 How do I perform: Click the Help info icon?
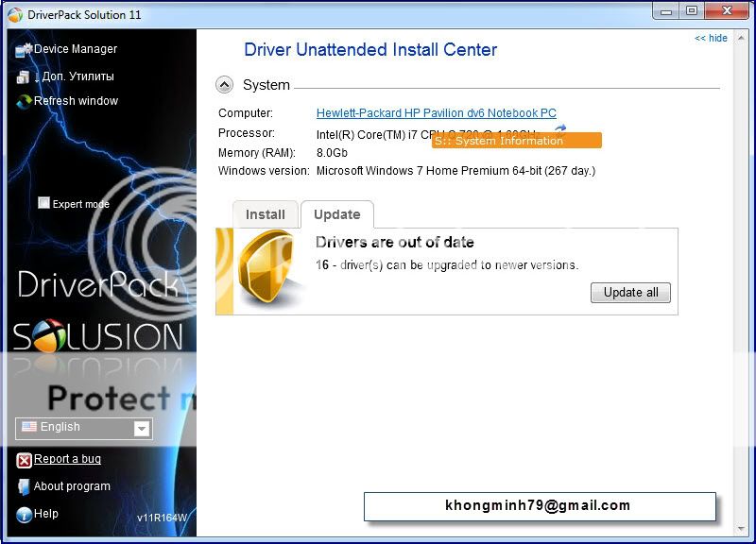25,515
